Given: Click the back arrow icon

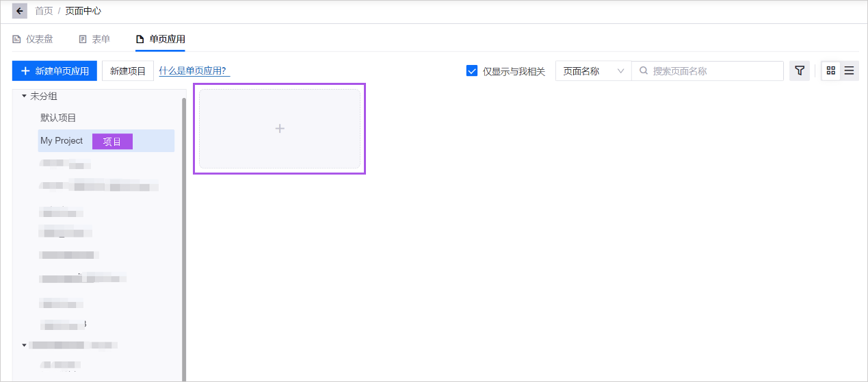Looking at the screenshot, I should (20, 11).
